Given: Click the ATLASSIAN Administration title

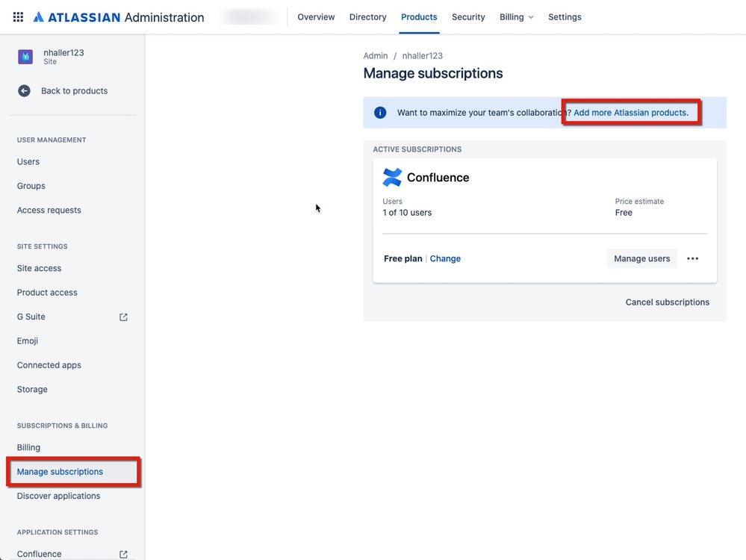Looking at the screenshot, I should coord(119,17).
